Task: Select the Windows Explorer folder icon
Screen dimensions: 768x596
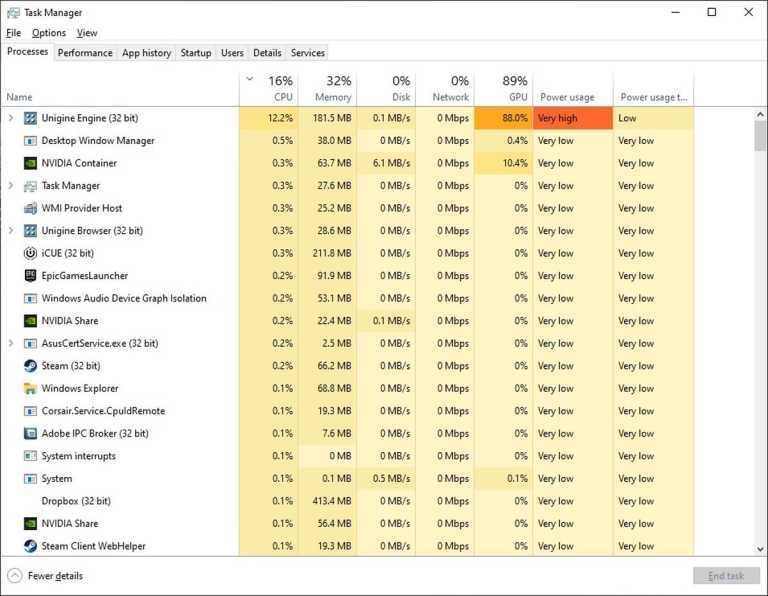Action: (x=30, y=388)
